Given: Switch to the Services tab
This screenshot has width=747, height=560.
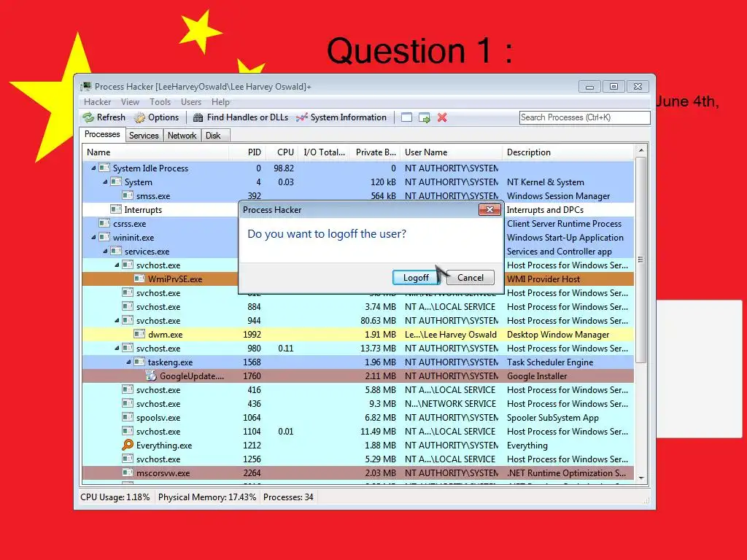Looking at the screenshot, I should coord(144,136).
